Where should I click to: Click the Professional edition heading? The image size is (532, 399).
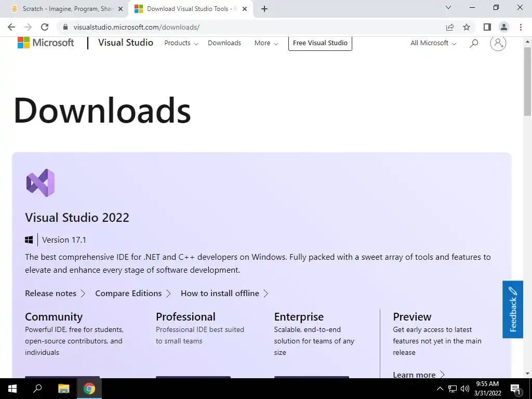pos(185,317)
